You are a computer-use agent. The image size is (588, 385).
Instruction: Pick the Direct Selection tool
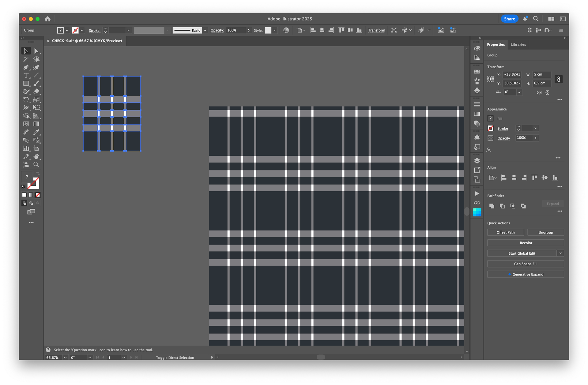coord(36,51)
